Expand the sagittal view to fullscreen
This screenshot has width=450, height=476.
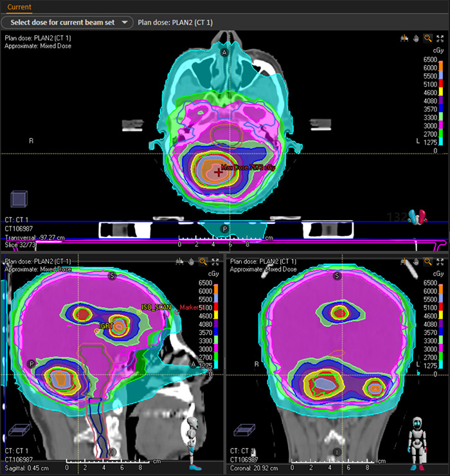pyautogui.click(x=214, y=262)
